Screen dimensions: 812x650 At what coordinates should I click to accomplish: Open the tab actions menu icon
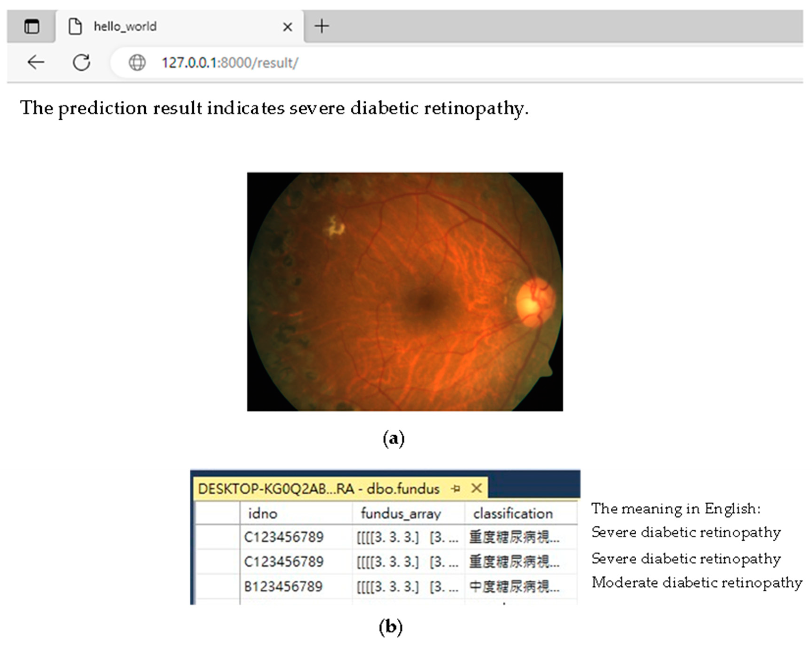pyautogui.click(x=32, y=26)
